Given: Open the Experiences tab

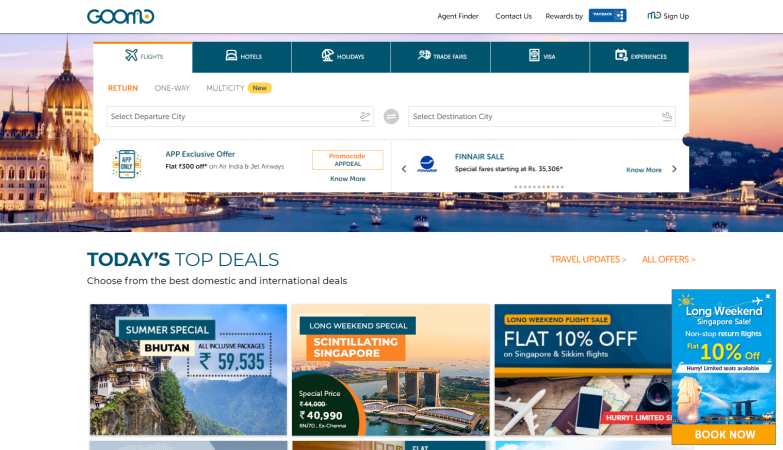Looking at the screenshot, I should 639,57.
